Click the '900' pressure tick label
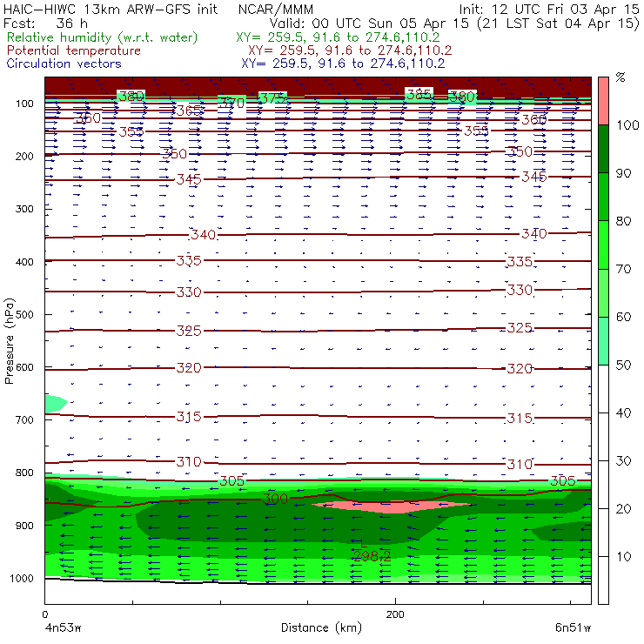This screenshot has width=644, height=644. click(24, 526)
